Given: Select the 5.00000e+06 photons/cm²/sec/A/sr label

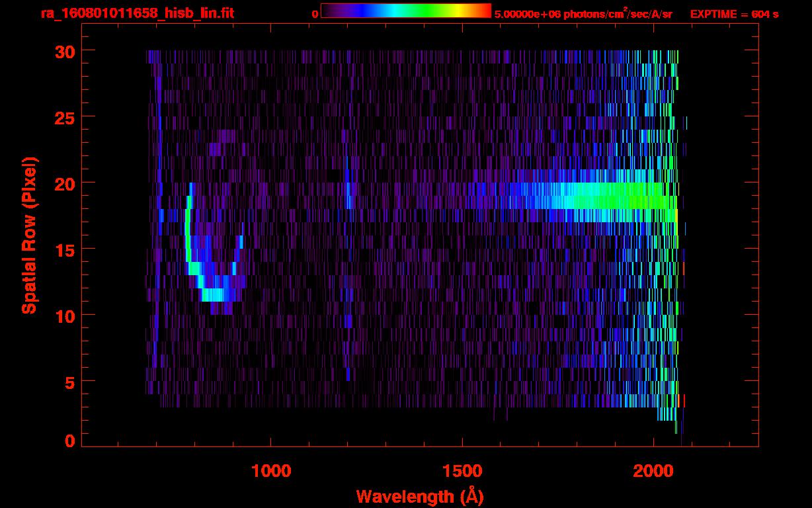Looking at the screenshot, I should coord(583,13).
